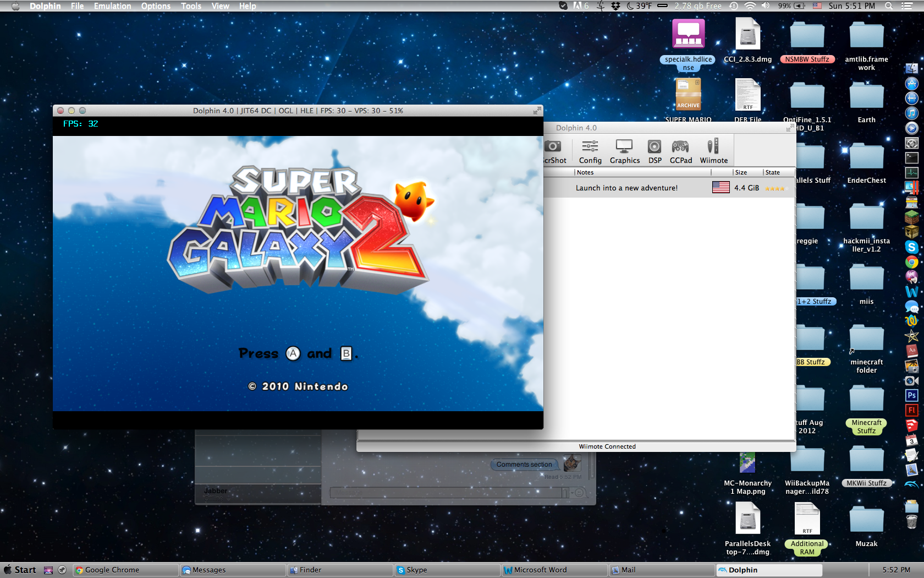Click the Dropbox menu bar icon
Viewport: 924px width, 578px height.
(615, 6)
